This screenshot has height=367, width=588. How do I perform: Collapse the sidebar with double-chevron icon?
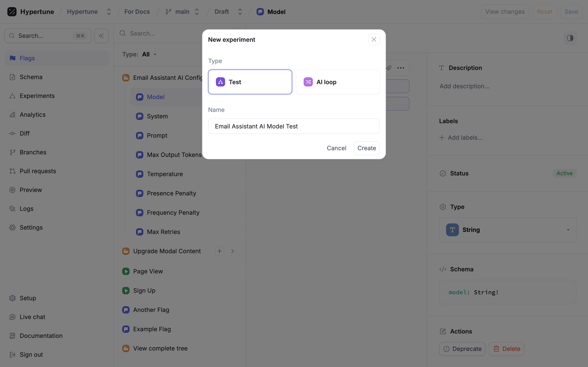tap(101, 36)
